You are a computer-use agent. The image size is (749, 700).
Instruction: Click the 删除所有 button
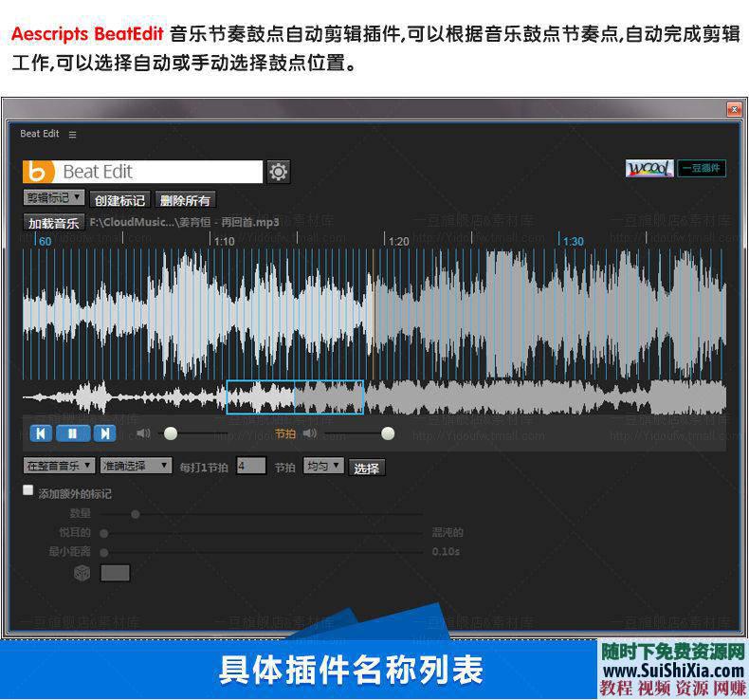[185, 200]
